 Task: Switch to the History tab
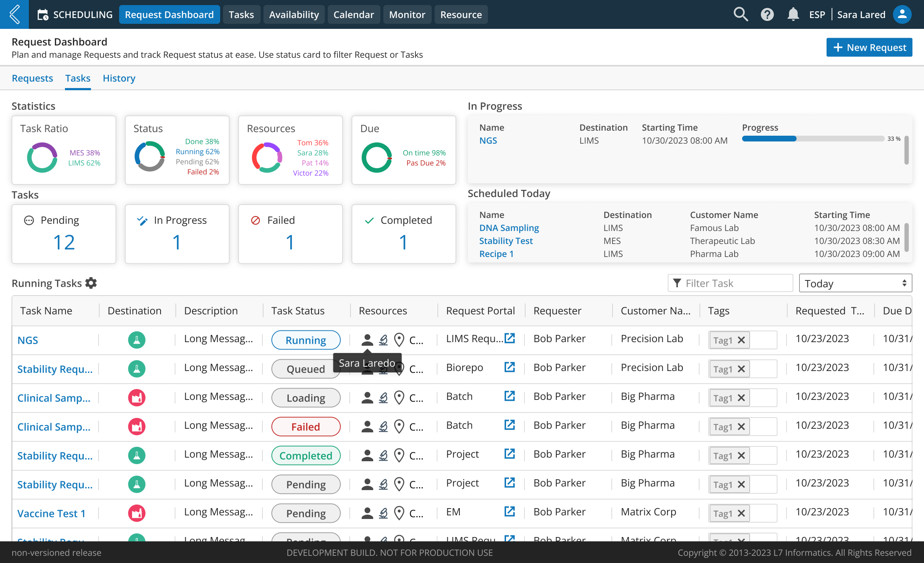pyautogui.click(x=119, y=78)
